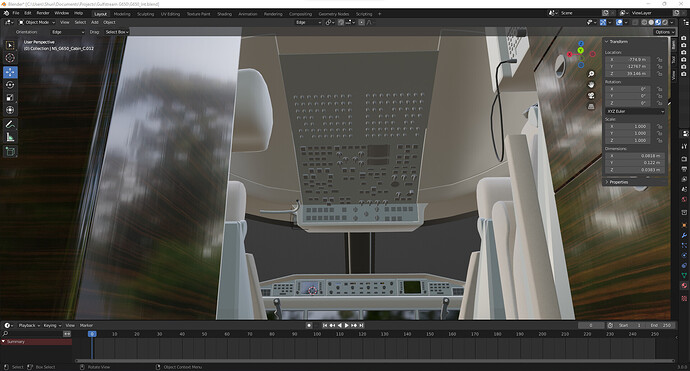Open the Marker menu in timeline
The height and width of the screenshot is (371, 690).
click(86, 325)
